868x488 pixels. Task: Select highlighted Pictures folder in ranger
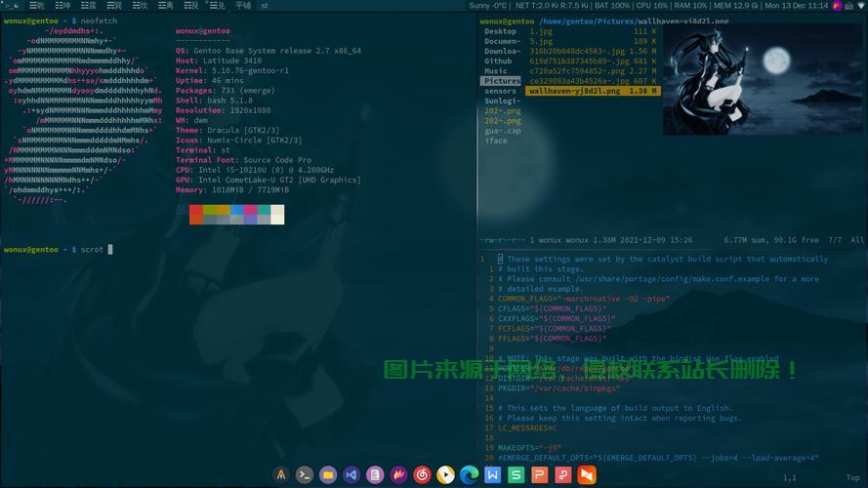pyautogui.click(x=501, y=81)
